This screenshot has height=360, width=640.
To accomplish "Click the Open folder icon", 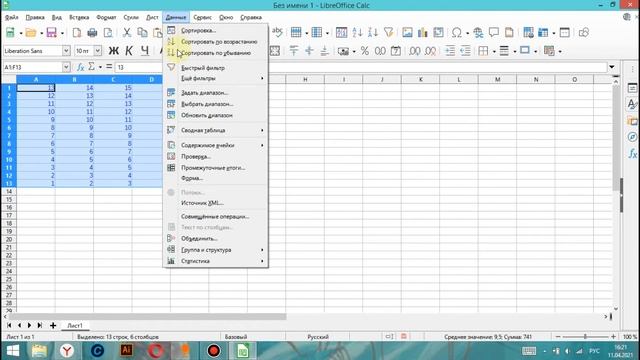I will [x=31, y=33].
